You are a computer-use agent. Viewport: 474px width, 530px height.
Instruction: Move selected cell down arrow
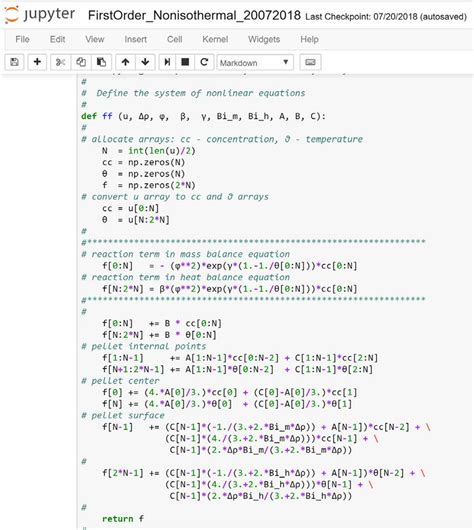[x=145, y=62]
